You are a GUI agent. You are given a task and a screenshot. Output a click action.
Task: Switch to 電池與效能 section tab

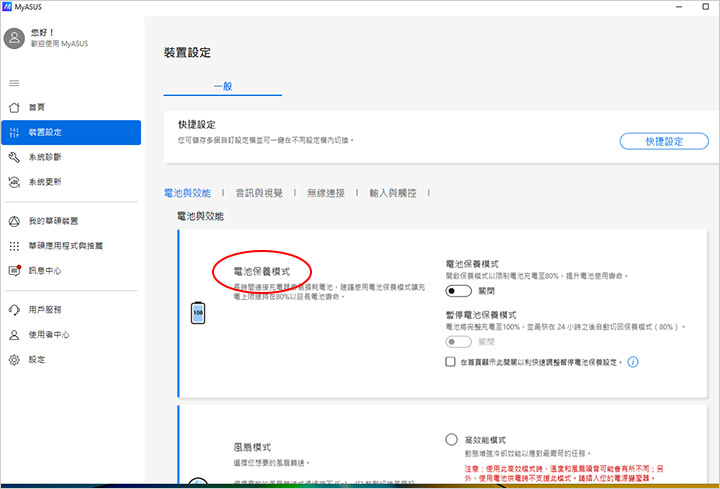click(187, 193)
